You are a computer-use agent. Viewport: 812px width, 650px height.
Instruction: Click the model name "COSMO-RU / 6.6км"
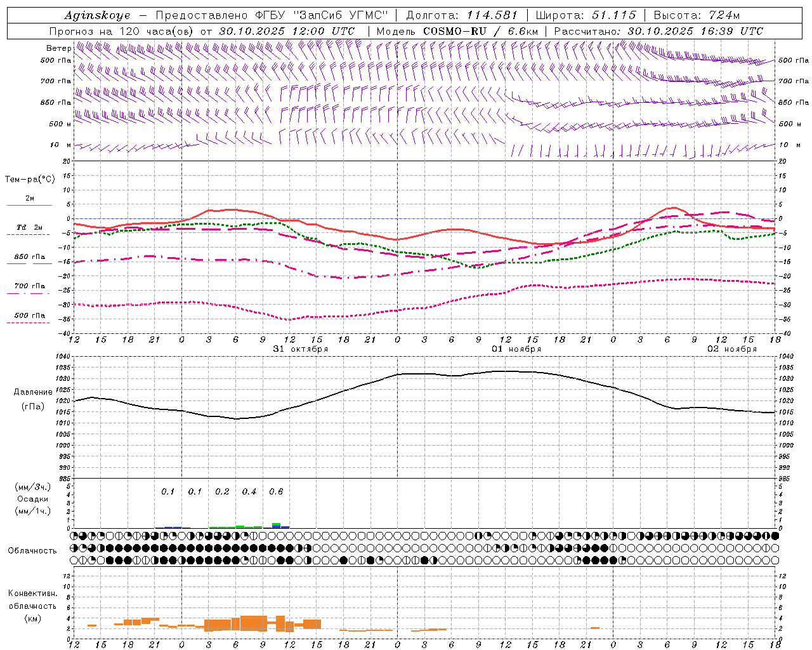(x=481, y=31)
